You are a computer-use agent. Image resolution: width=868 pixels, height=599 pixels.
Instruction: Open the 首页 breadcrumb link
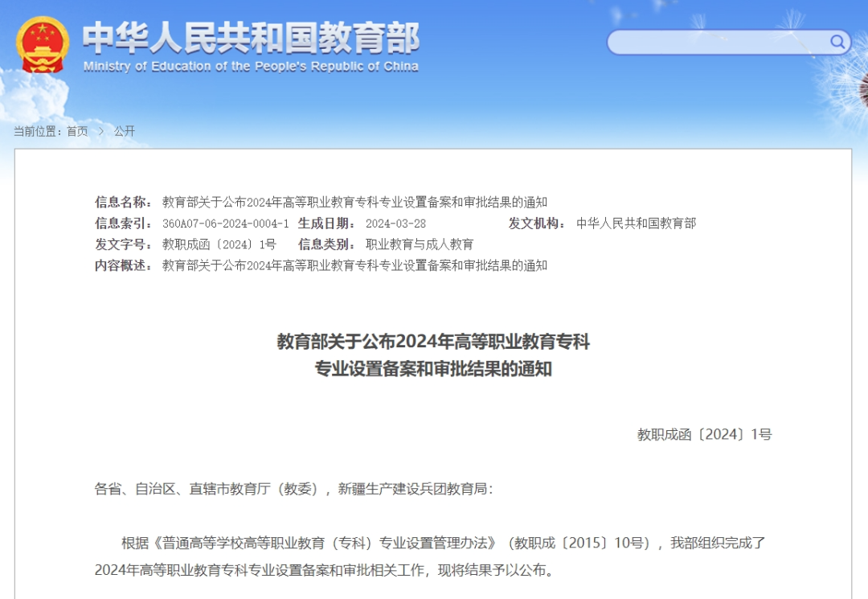(x=75, y=131)
